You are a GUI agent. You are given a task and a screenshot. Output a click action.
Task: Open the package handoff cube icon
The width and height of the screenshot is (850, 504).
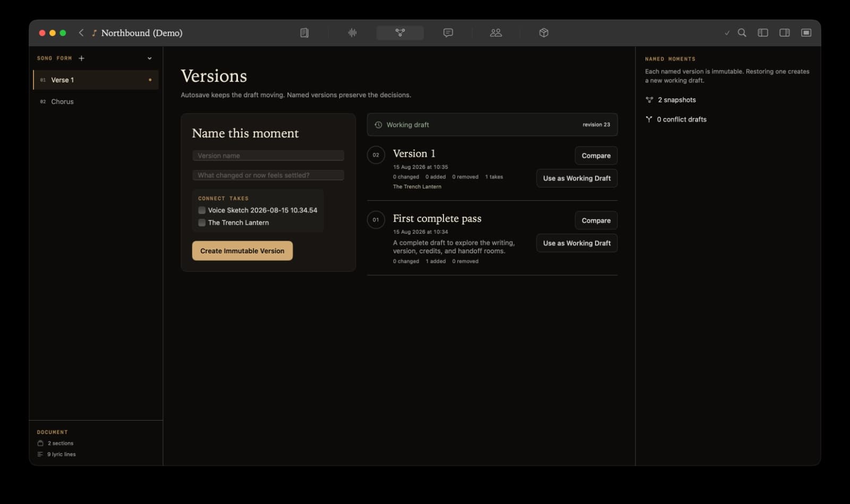point(543,33)
